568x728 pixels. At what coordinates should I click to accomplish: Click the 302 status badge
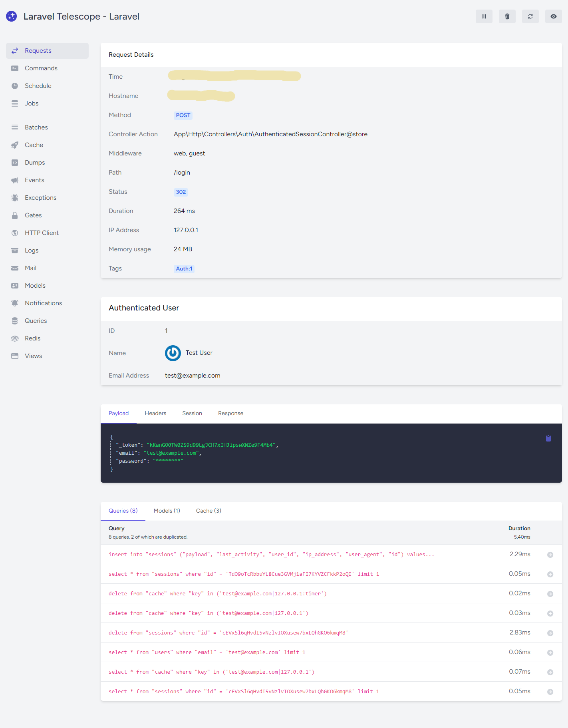point(181,192)
